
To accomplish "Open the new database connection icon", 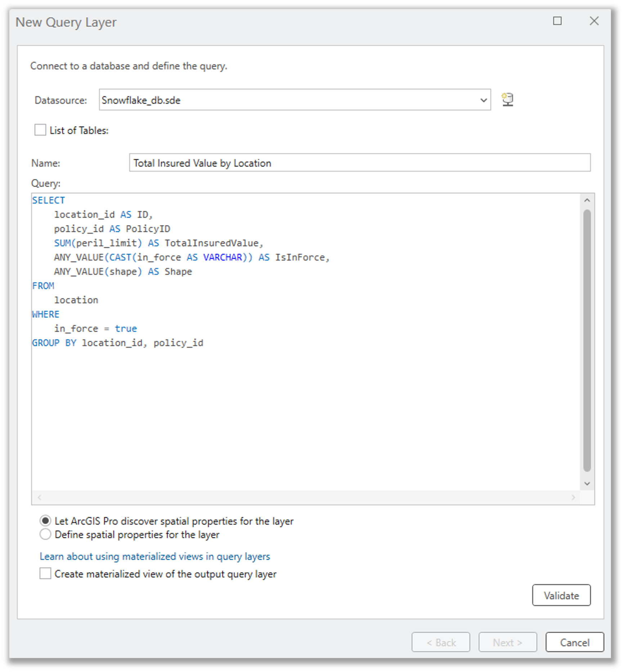I will click(x=508, y=100).
